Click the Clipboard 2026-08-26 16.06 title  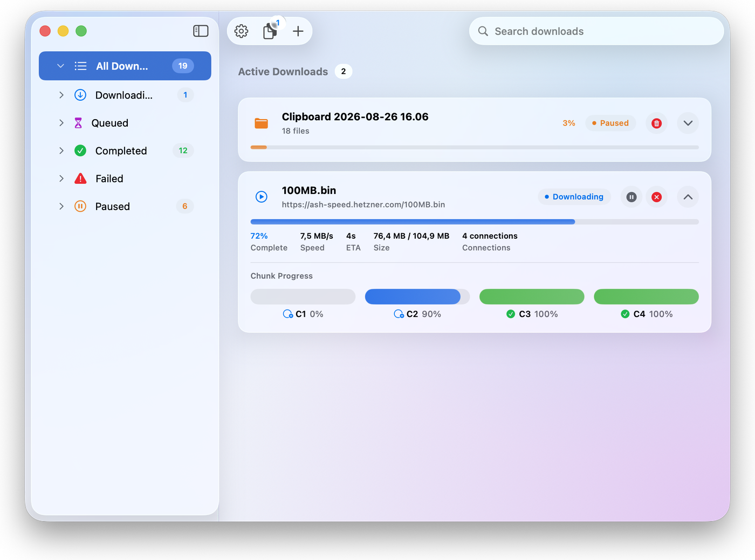[x=355, y=117]
